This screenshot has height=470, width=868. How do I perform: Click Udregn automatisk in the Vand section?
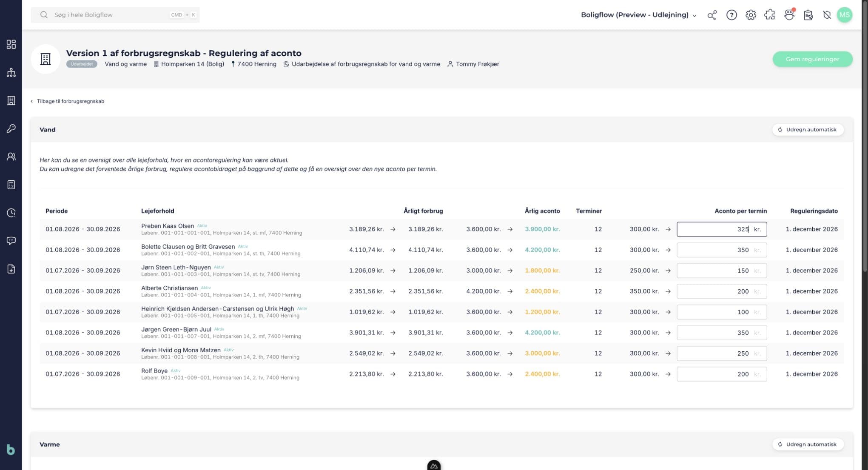[808, 130]
